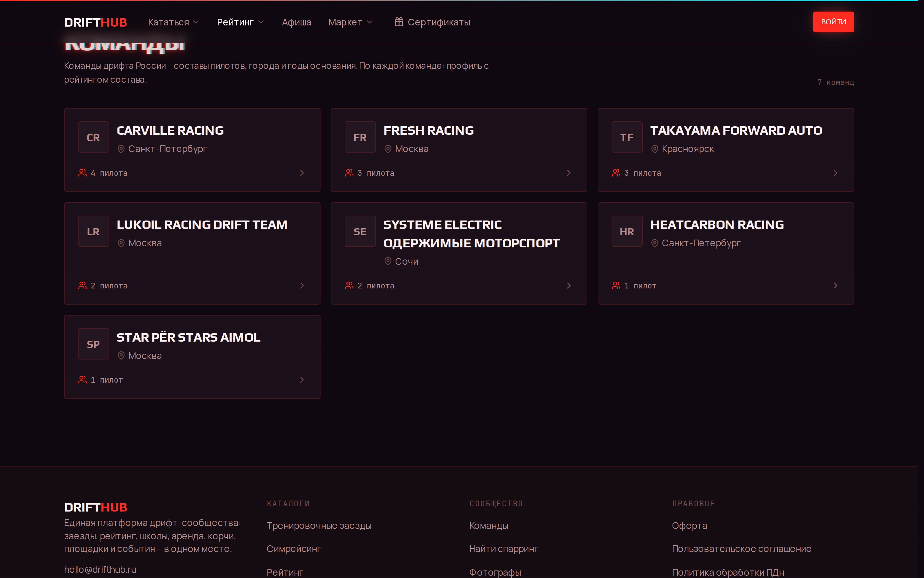The height and width of the screenshot is (578, 924).
Task: Expand the Кататься dropdown menu
Action: (173, 22)
